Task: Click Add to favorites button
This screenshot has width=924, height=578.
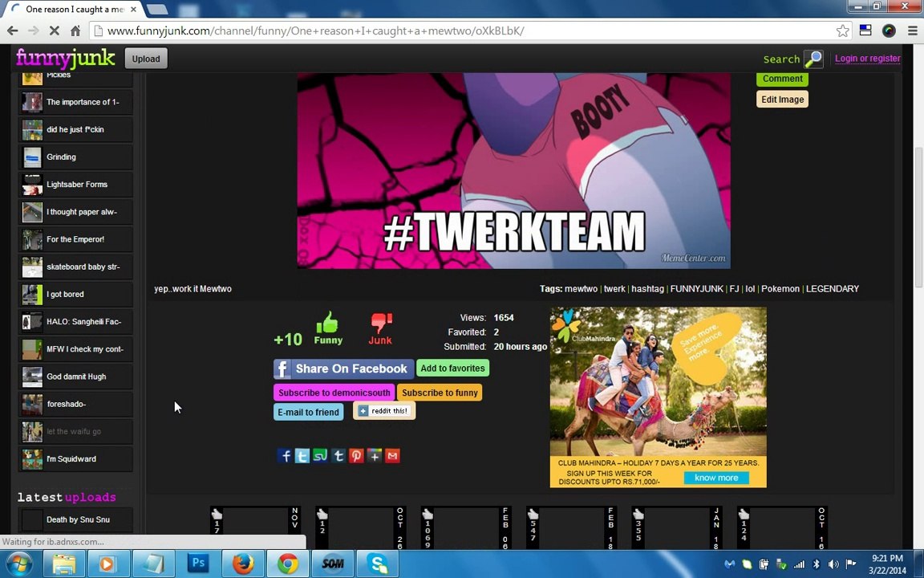Action: (x=452, y=368)
